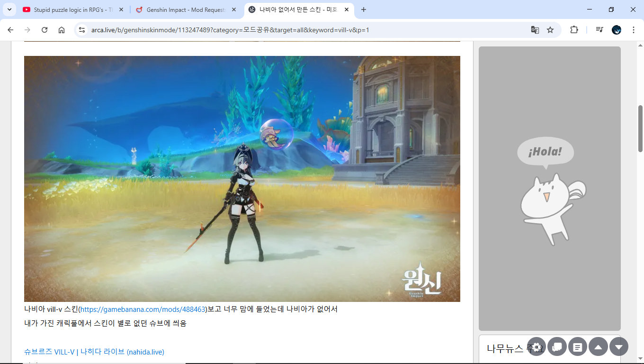The height and width of the screenshot is (364, 644).
Task: Click the browser back arrow
Action: pos(10,30)
